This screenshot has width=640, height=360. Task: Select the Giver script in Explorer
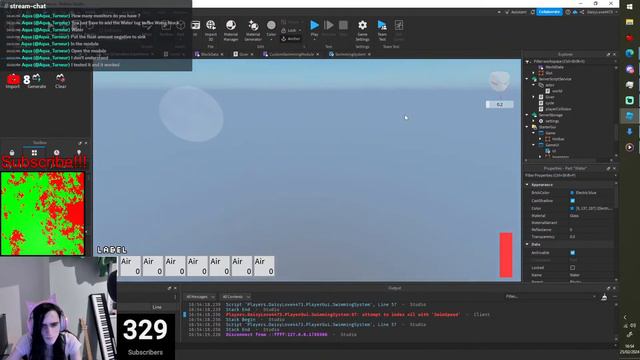coord(550,97)
